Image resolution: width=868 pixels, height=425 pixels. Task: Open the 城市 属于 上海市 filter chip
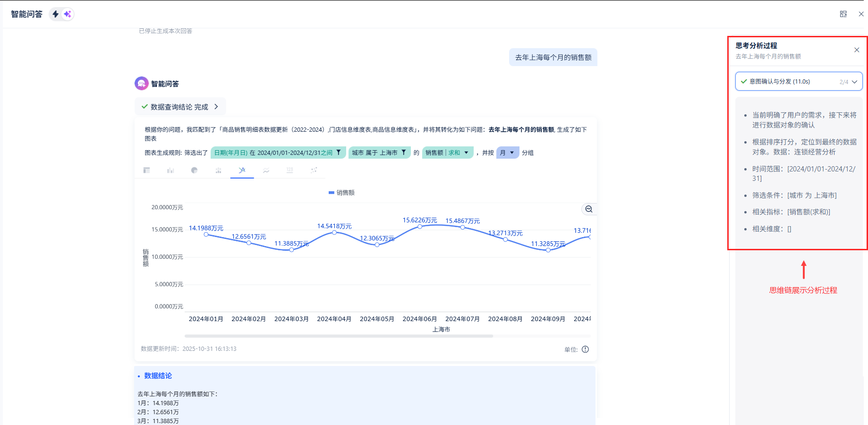(x=379, y=153)
